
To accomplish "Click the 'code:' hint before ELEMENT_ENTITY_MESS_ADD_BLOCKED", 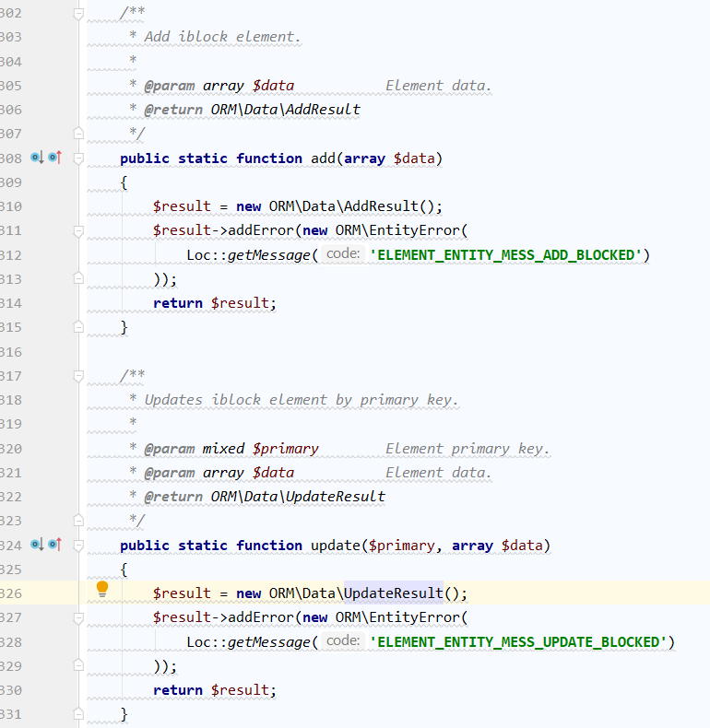I will 342,254.
